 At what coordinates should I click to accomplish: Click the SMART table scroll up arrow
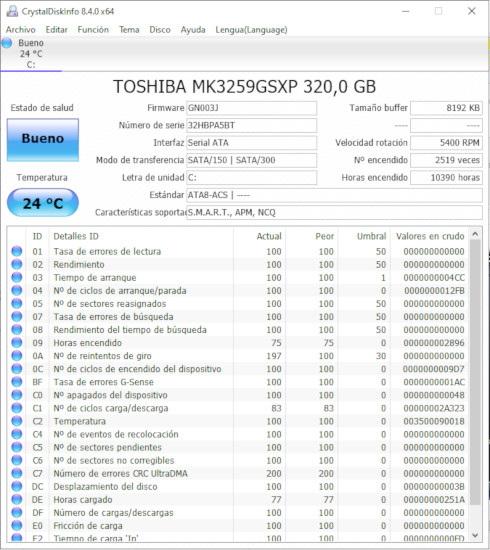click(475, 234)
